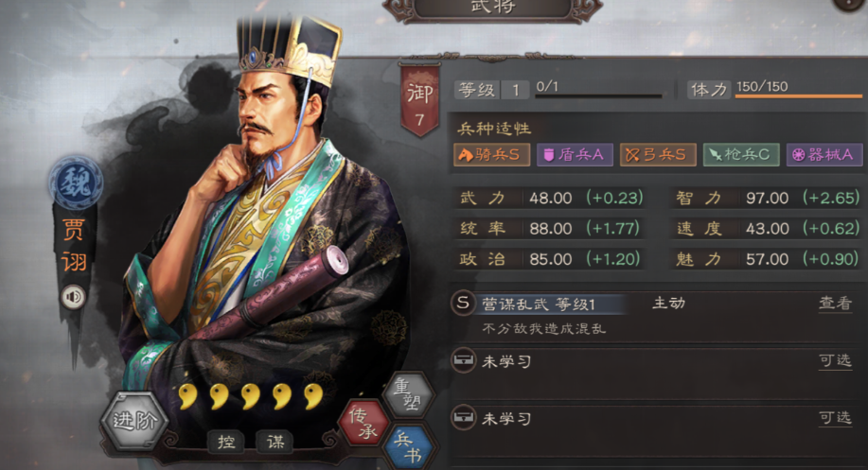Click the second empty skill slot icon
Screen dimensions: 868x470
coord(463,417)
